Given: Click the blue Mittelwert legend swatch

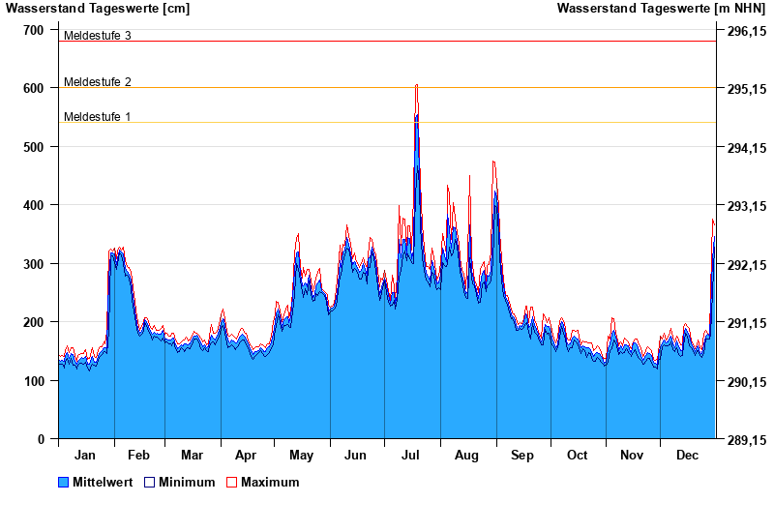Looking at the screenshot, I should [64, 482].
